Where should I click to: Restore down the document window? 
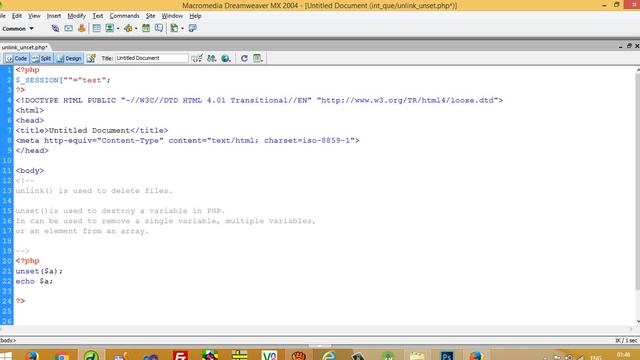click(629, 46)
